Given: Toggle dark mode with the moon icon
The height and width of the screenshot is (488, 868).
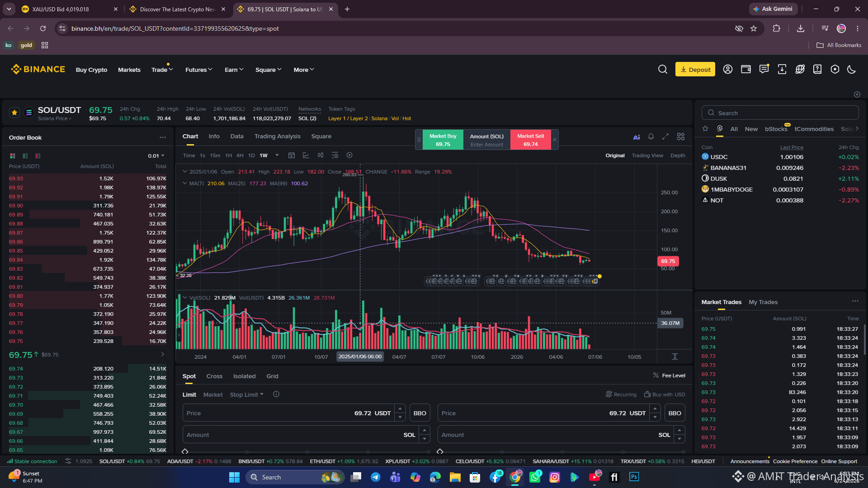Looking at the screenshot, I should (x=852, y=69).
